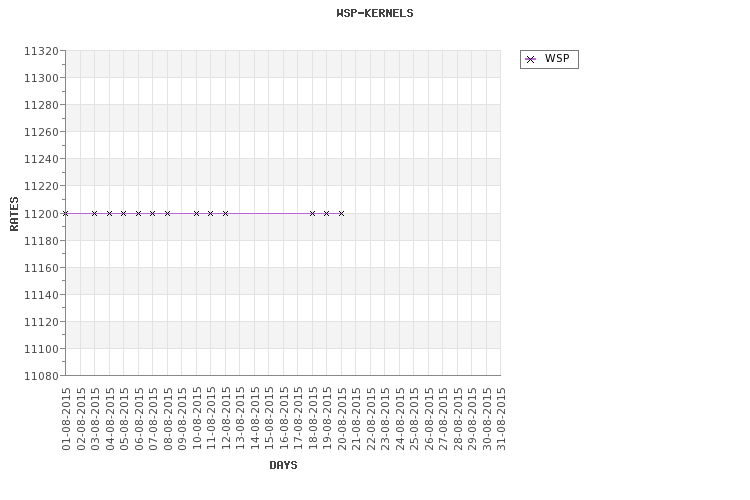Select the data point on 03-08-2015
The height and width of the screenshot is (500, 750).
coord(94,213)
